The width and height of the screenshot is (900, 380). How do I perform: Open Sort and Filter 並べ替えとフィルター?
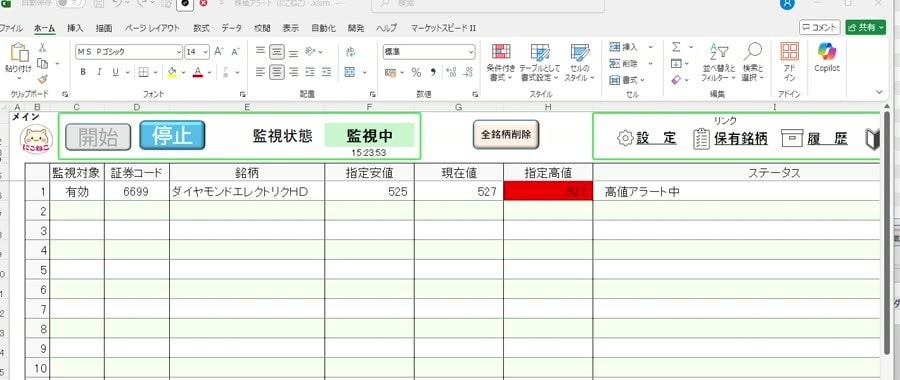pyautogui.click(x=719, y=63)
